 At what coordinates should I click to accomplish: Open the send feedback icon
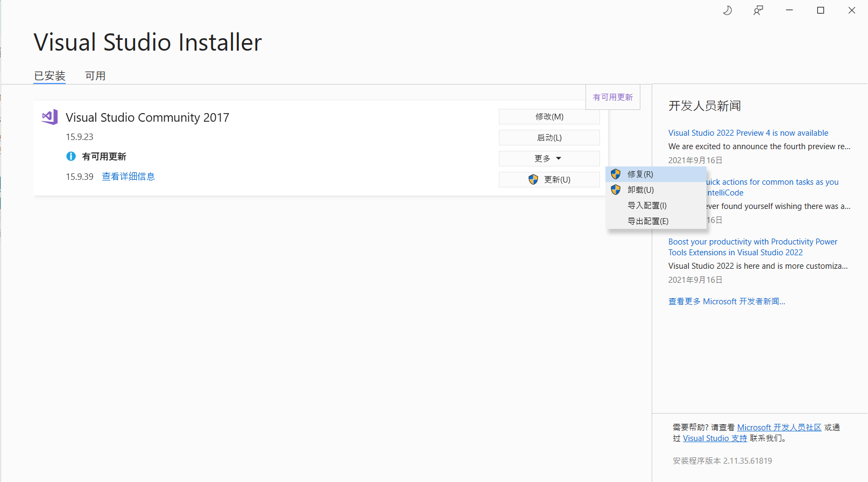pos(758,10)
